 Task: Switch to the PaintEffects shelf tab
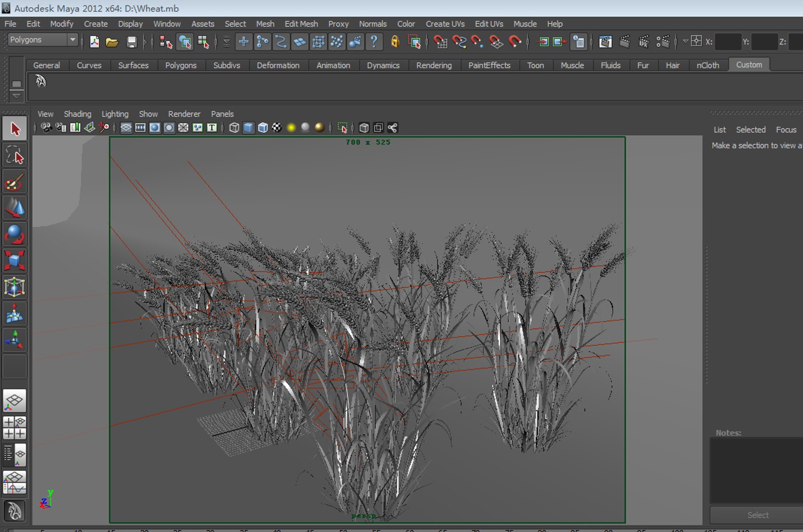click(489, 65)
